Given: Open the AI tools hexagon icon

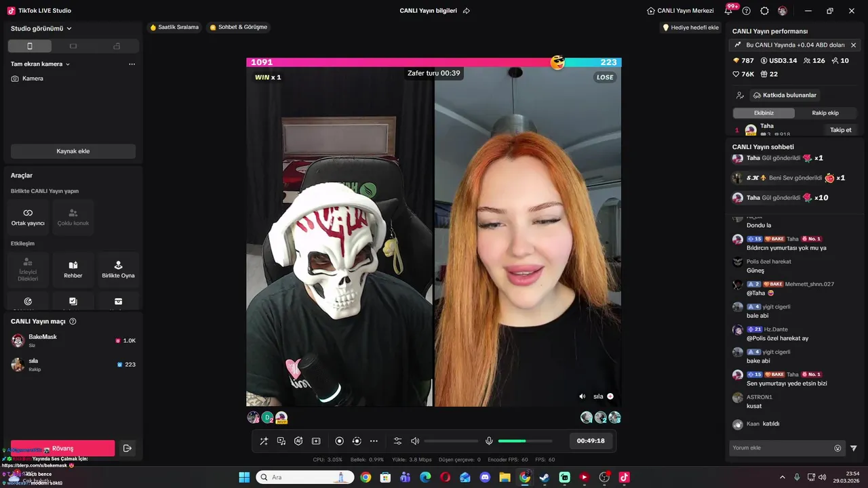Looking at the screenshot, I should [298, 441].
